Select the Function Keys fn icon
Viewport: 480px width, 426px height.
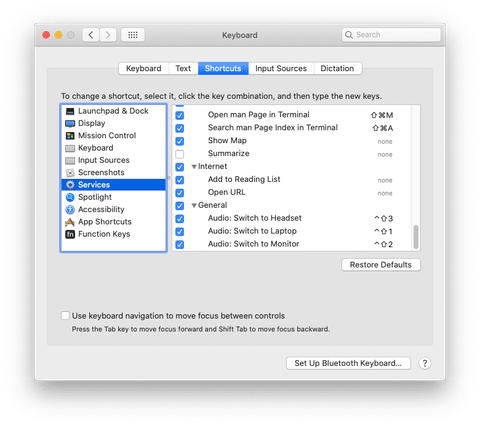(70, 234)
